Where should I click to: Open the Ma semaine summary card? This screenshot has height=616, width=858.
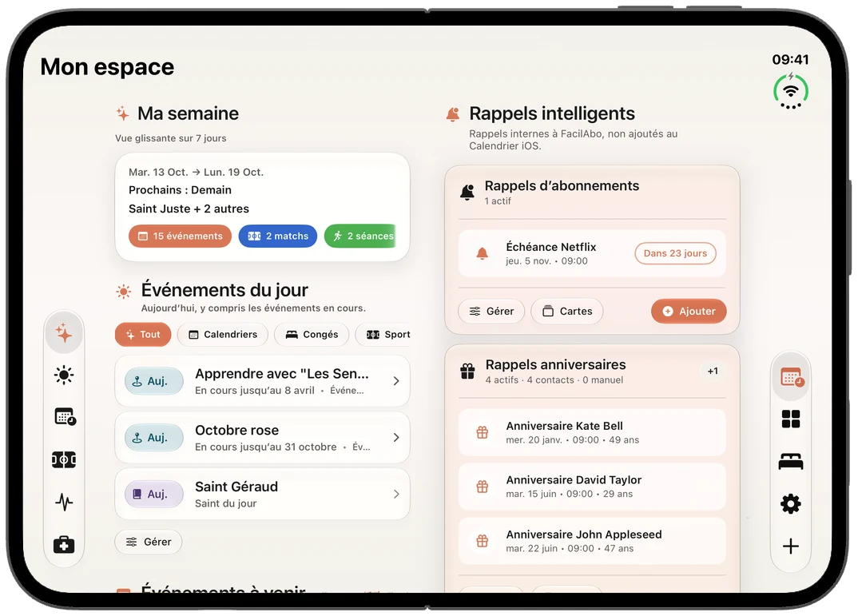(x=262, y=207)
